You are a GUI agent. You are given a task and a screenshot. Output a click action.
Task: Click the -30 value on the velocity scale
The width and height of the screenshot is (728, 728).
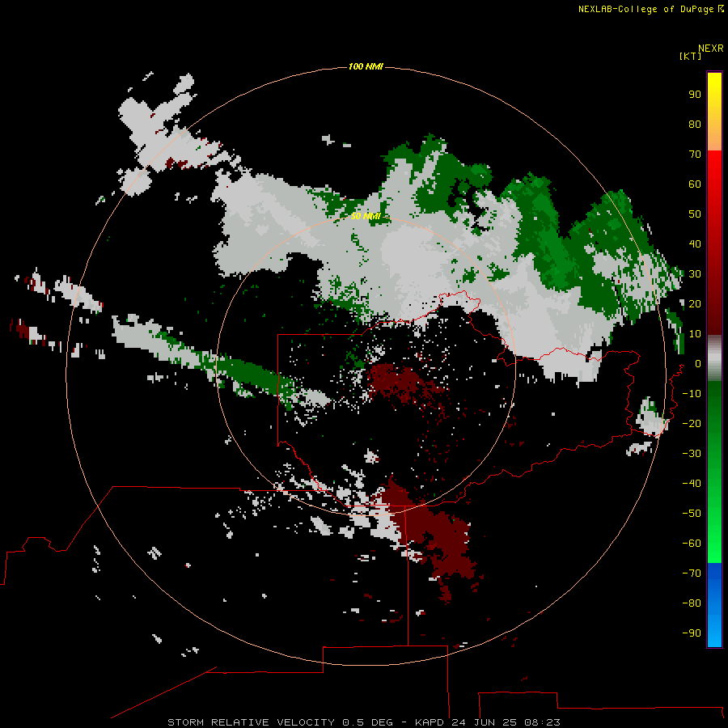(692, 454)
